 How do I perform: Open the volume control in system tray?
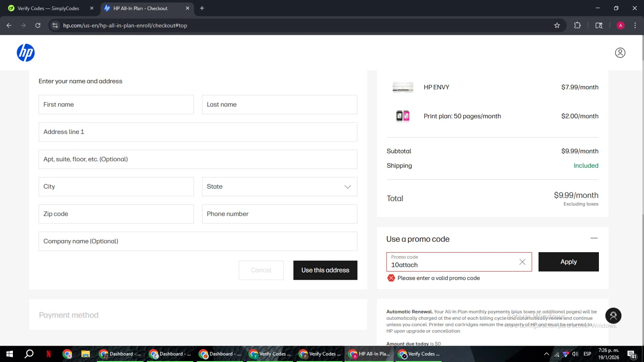click(x=575, y=354)
